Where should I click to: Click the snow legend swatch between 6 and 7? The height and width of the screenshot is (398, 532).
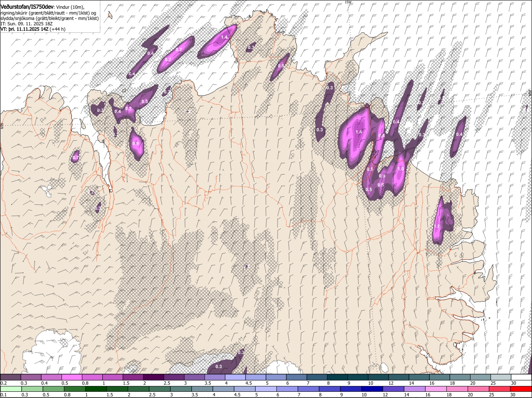coord(296,377)
